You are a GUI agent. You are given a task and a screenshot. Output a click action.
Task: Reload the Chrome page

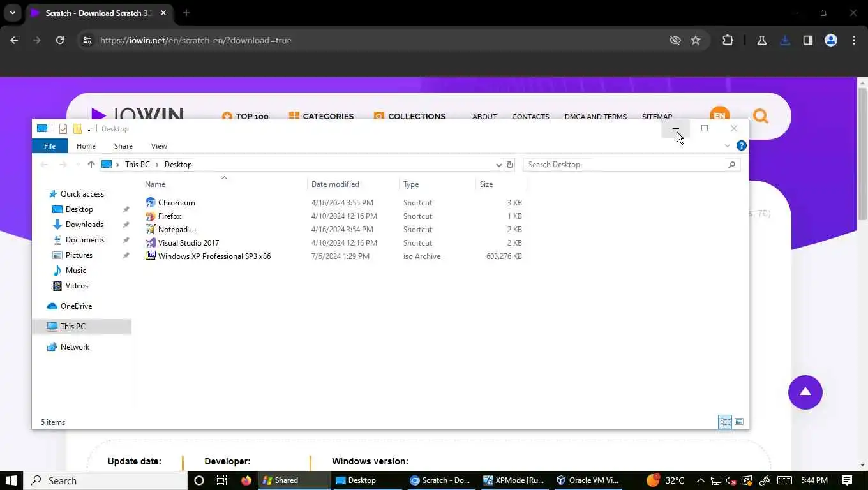pyautogui.click(x=60, y=40)
